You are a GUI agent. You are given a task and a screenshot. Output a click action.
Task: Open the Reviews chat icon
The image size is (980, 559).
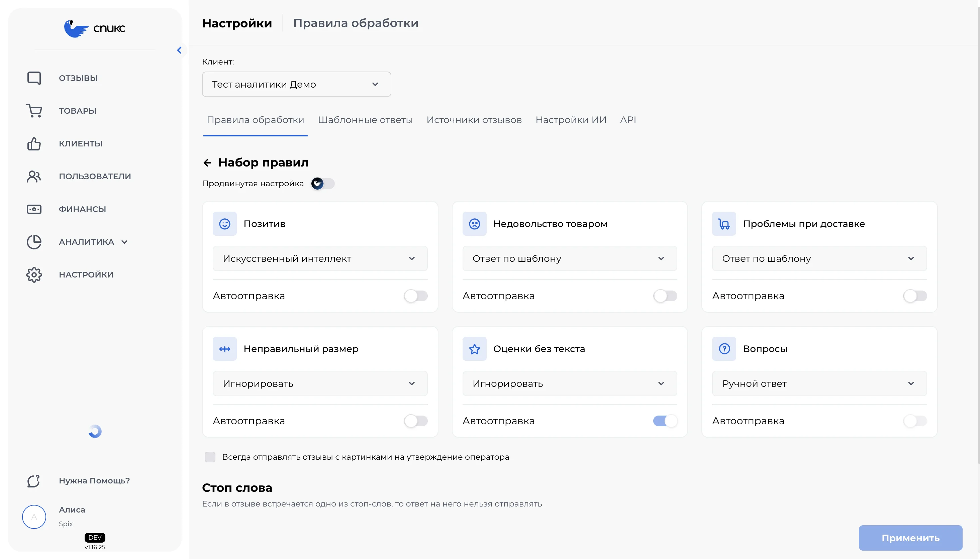pos(34,78)
